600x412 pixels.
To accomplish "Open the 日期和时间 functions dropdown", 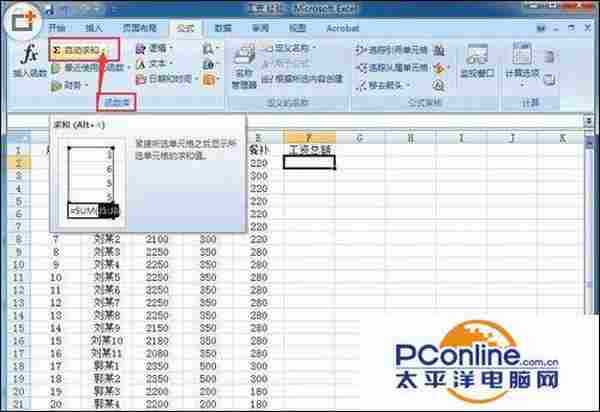I will tap(167, 79).
